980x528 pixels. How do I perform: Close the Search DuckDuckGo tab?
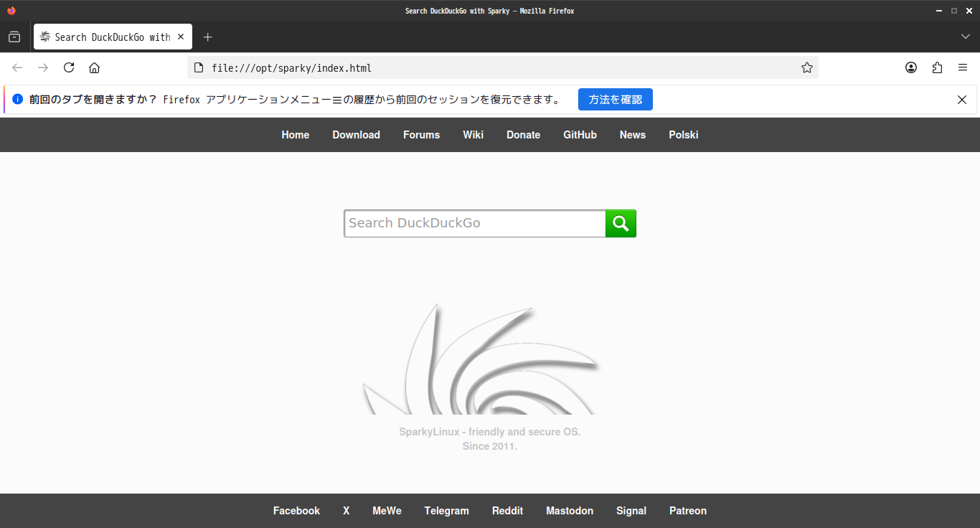tap(181, 37)
